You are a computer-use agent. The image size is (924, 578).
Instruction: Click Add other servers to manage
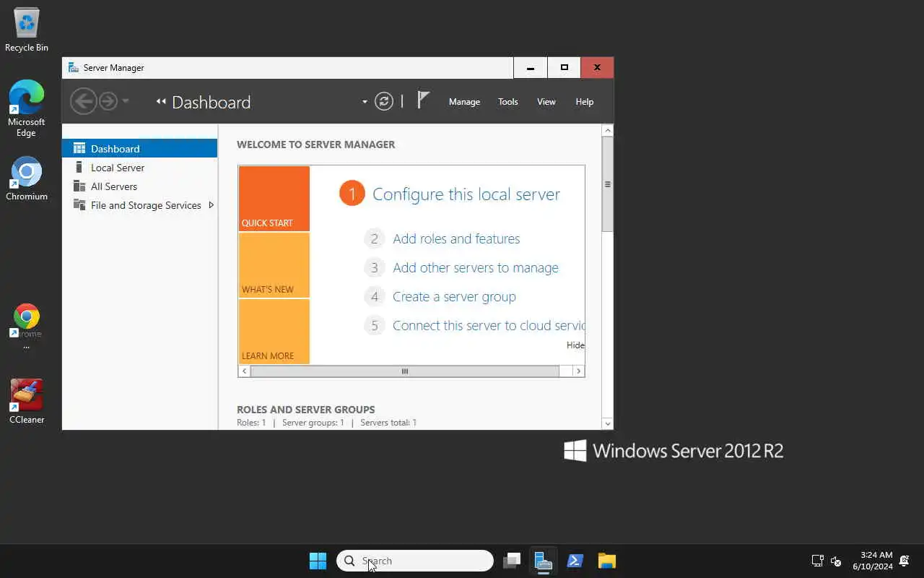point(476,267)
